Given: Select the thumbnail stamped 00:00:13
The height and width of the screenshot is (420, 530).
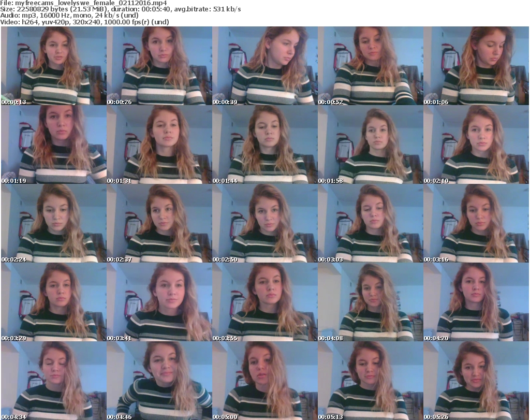Looking at the screenshot, I should [54, 66].
